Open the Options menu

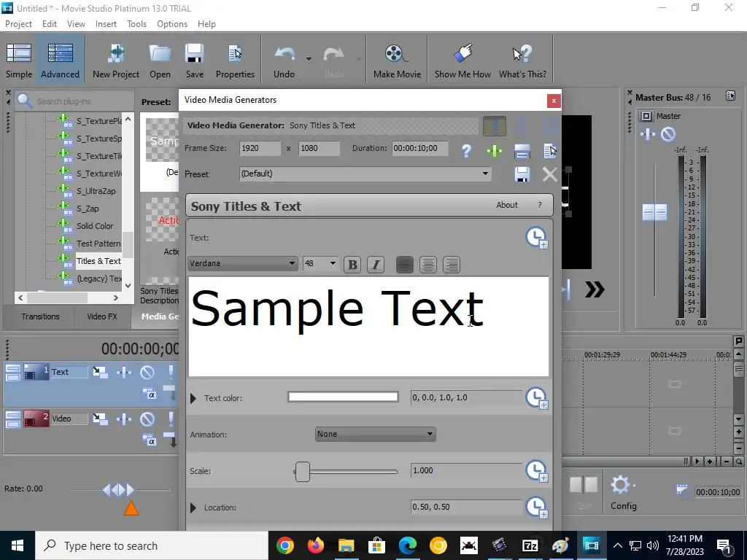click(172, 24)
